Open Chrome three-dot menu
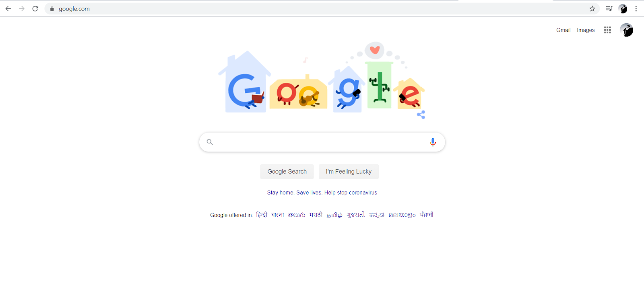This screenshot has width=644, height=295. [x=636, y=8]
